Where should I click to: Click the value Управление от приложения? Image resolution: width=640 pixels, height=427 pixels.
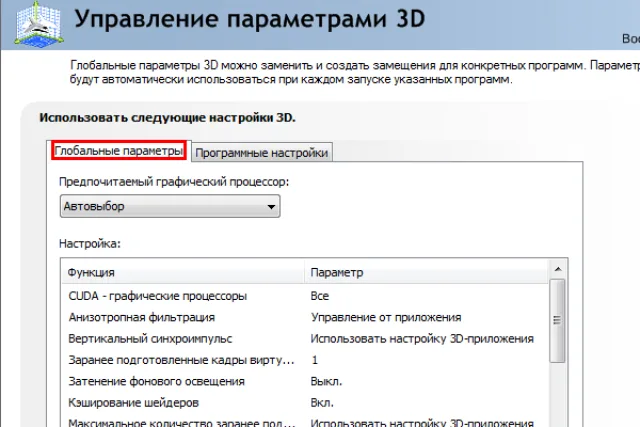point(386,317)
